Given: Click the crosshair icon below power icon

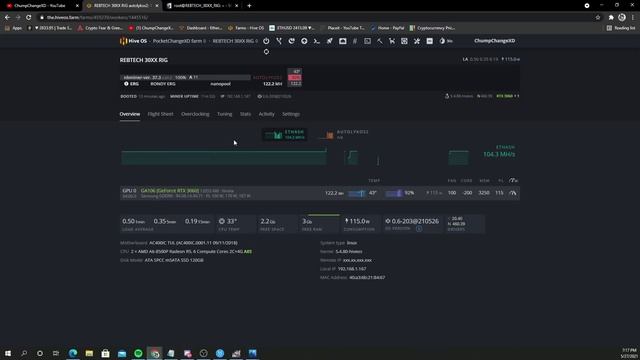Looking at the screenshot, I should point(266,52).
